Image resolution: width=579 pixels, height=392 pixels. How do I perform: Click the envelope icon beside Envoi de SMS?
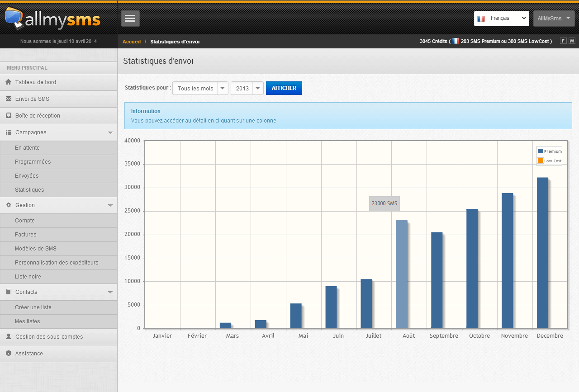coord(8,99)
